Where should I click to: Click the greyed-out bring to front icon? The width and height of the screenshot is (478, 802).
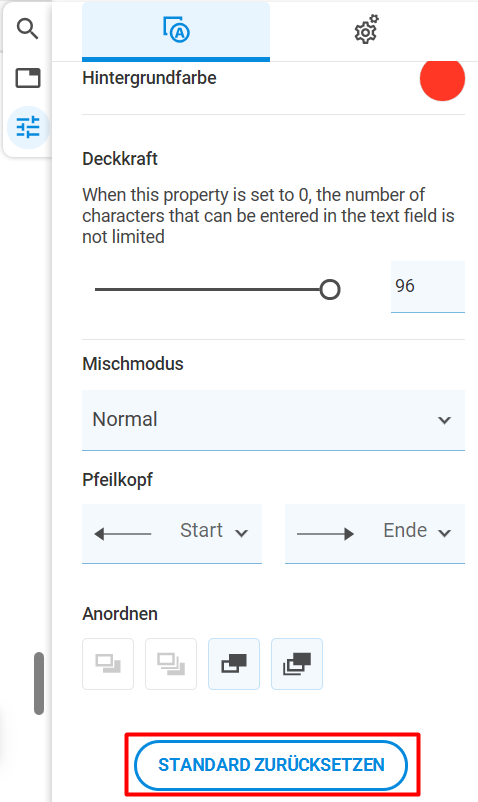pyautogui.click(x=171, y=663)
